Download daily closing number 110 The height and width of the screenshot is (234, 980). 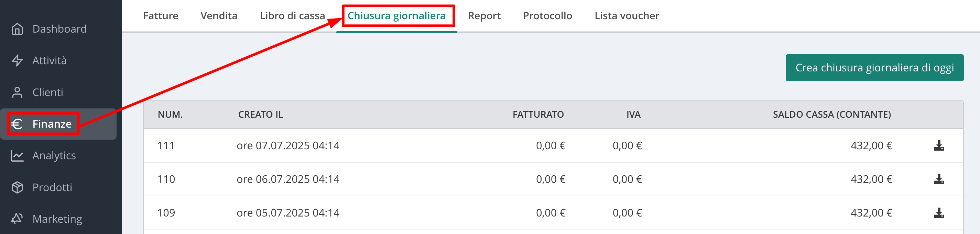(938, 179)
